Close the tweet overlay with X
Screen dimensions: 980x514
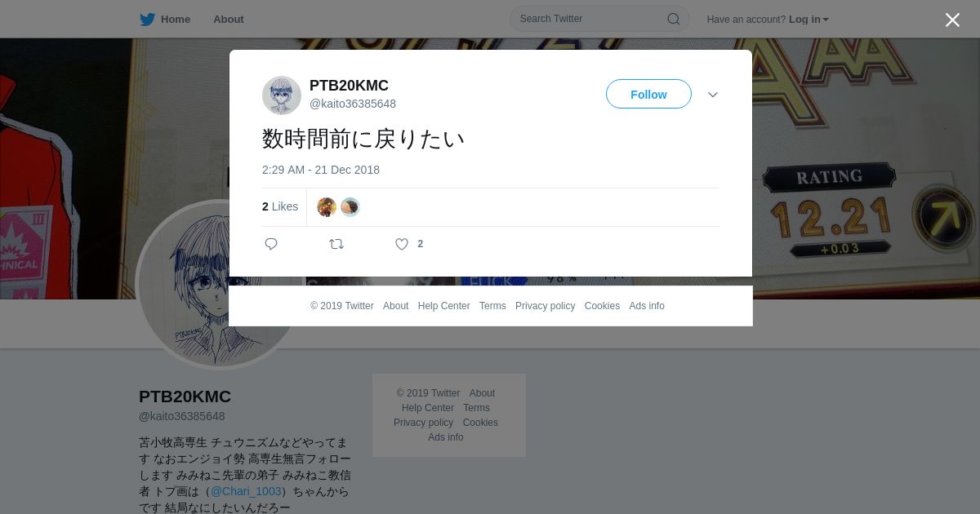tap(952, 20)
